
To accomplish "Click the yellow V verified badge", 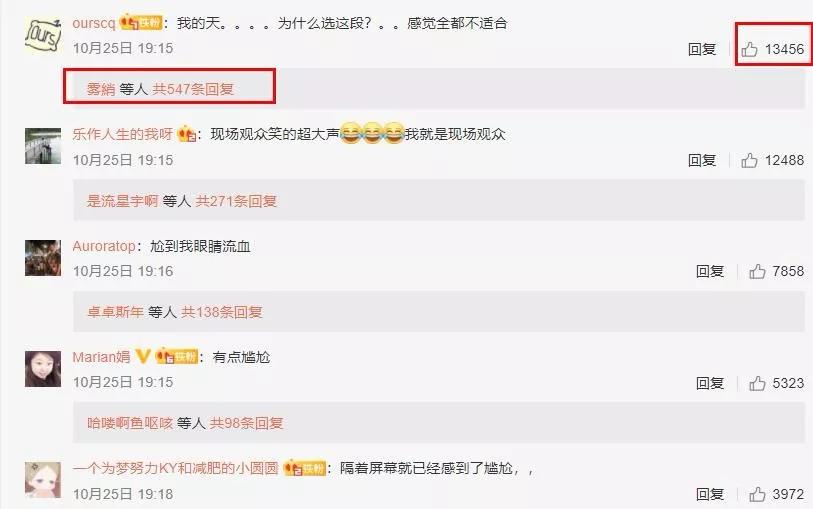I will 143,356.
